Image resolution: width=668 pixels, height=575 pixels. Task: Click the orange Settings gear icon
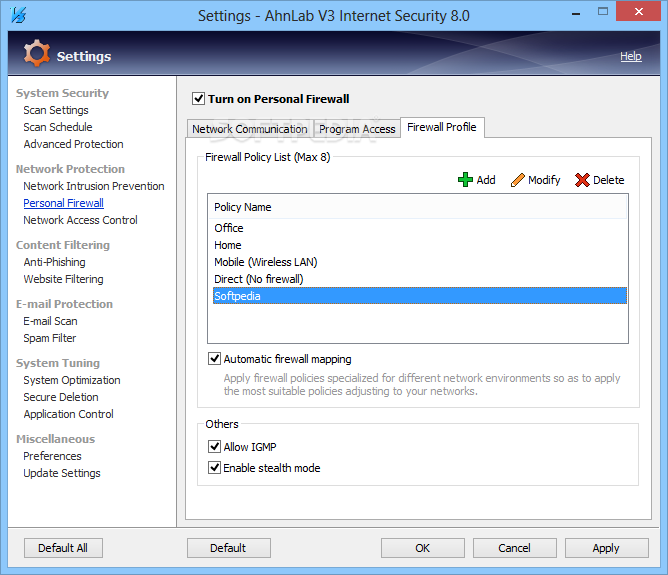pos(37,53)
